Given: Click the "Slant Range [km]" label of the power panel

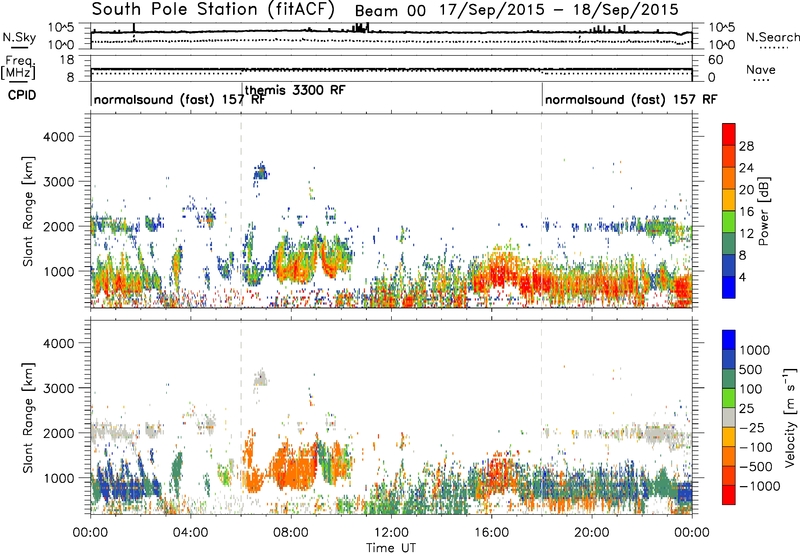Looking at the screenshot, I should coord(28,211).
